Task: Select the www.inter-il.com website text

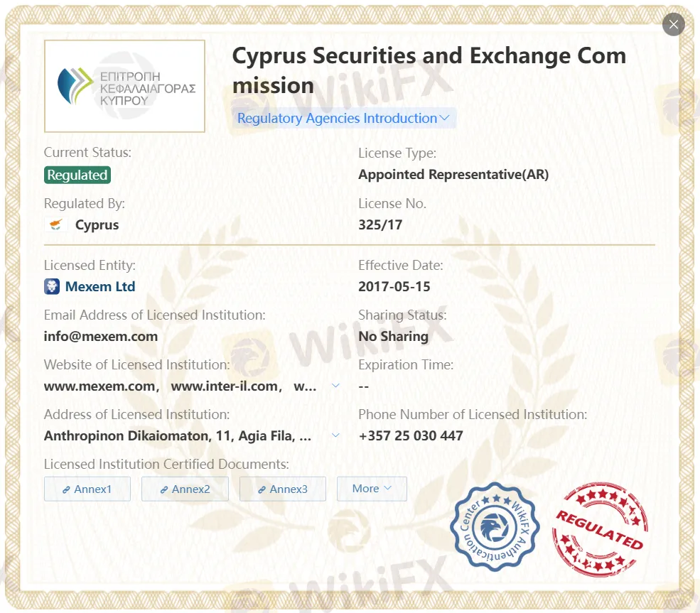Action: (x=224, y=386)
